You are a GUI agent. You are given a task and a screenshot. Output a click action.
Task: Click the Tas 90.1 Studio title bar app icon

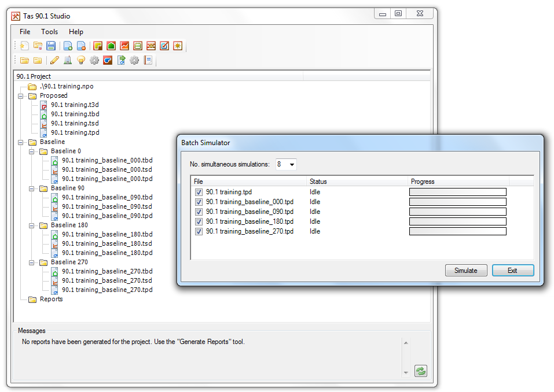(16, 16)
